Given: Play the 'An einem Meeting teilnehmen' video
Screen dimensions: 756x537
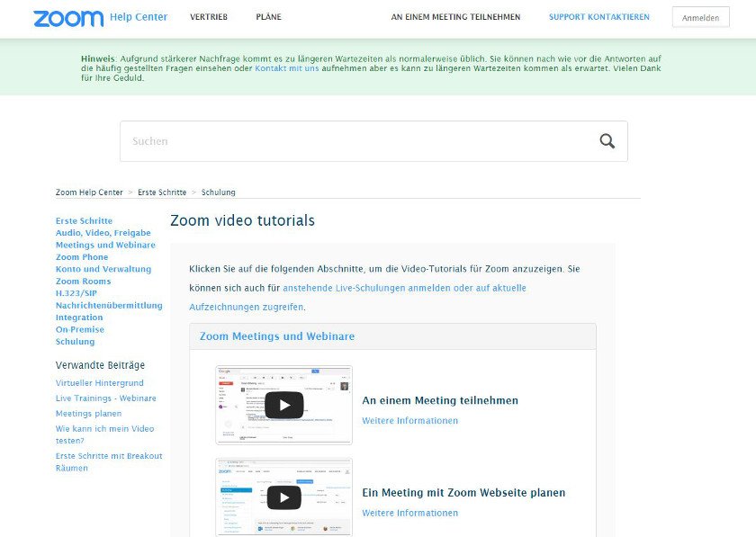Looking at the screenshot, I should click(284, 406).
